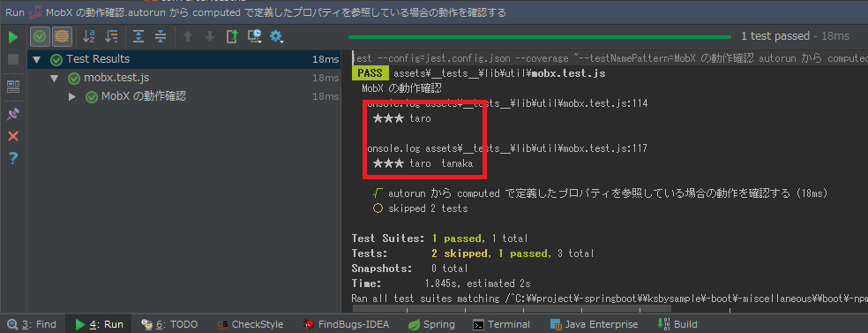Click the 'Ran all test suites matching' line
The height and width of the screenshot is (333, 868).
[x=610, y=299]
